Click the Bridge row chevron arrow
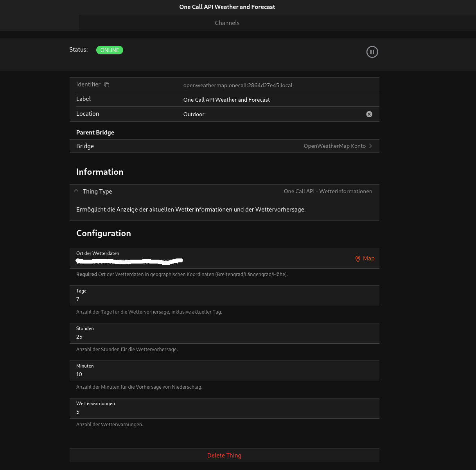Screen dimensions: 476x470 coord(370,146)
